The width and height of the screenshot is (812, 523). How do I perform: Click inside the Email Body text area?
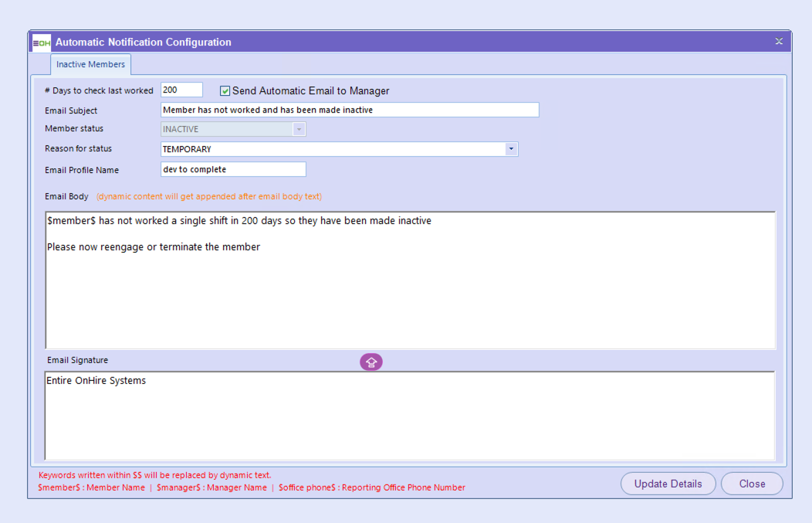pyautogui.click(x=409, y=294)
